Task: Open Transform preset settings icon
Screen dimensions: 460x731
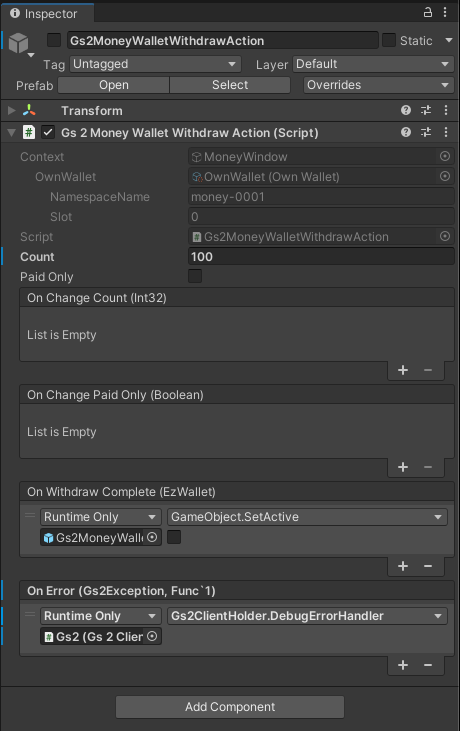Action: click(x=426, y=110)
